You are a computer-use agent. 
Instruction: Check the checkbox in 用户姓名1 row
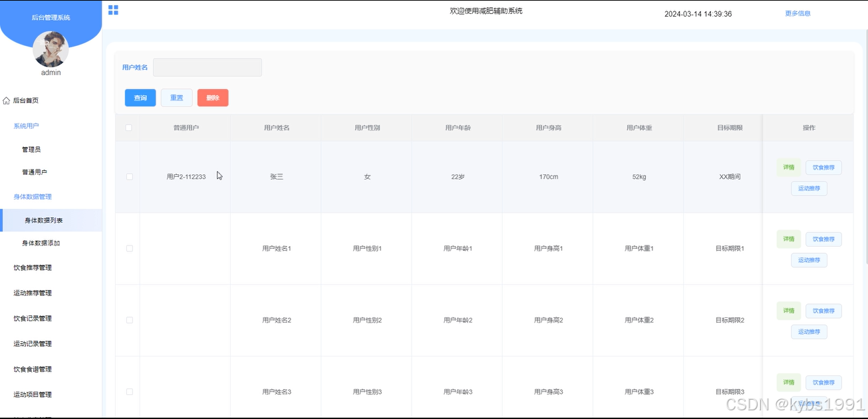pos(129,249)
